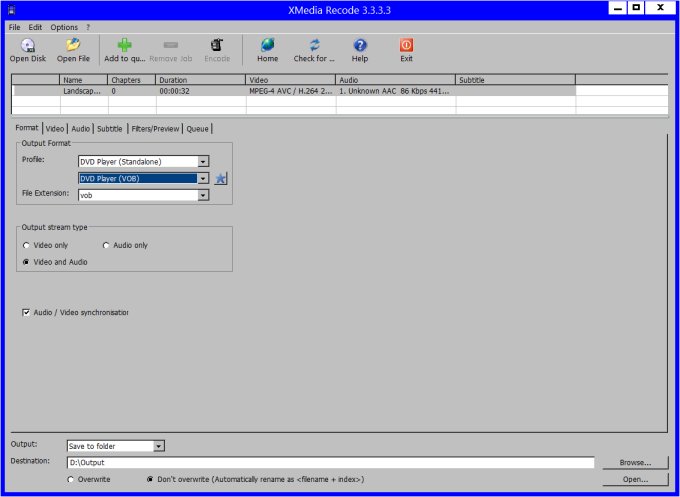Screen dimensions: 680x497
Task: Minimize the XMedia Recode window
Action: [617, 8]
